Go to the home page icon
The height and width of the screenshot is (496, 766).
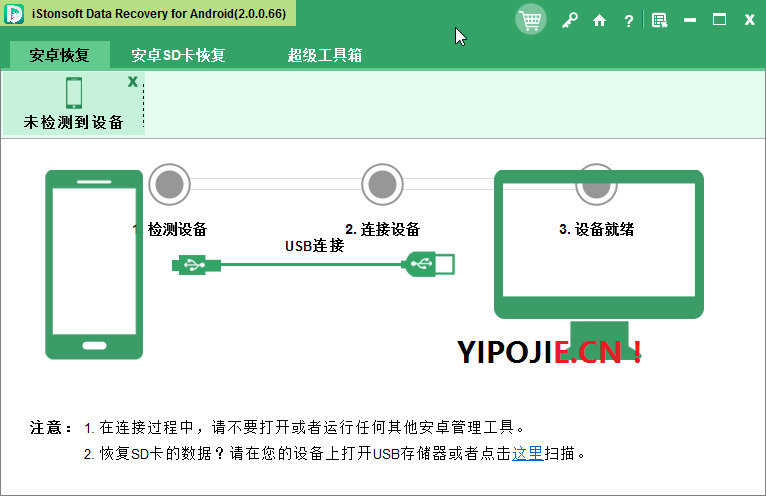coord(599,20)
